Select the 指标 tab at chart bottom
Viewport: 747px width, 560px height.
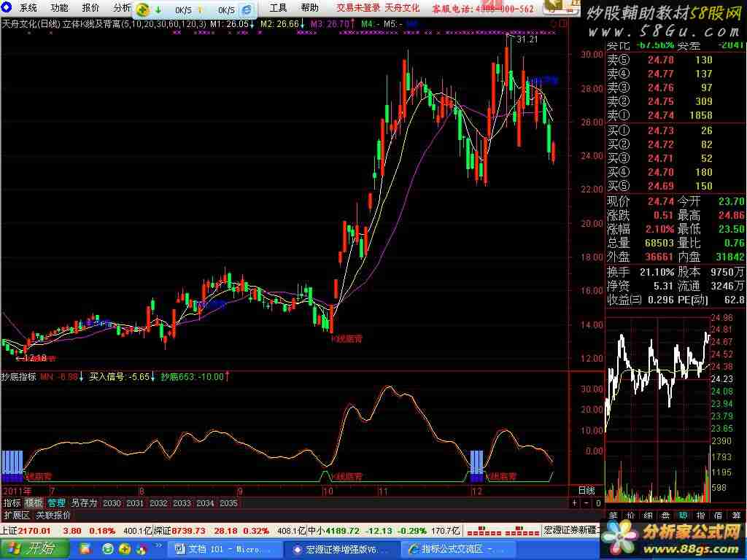[x=12, y=503]
